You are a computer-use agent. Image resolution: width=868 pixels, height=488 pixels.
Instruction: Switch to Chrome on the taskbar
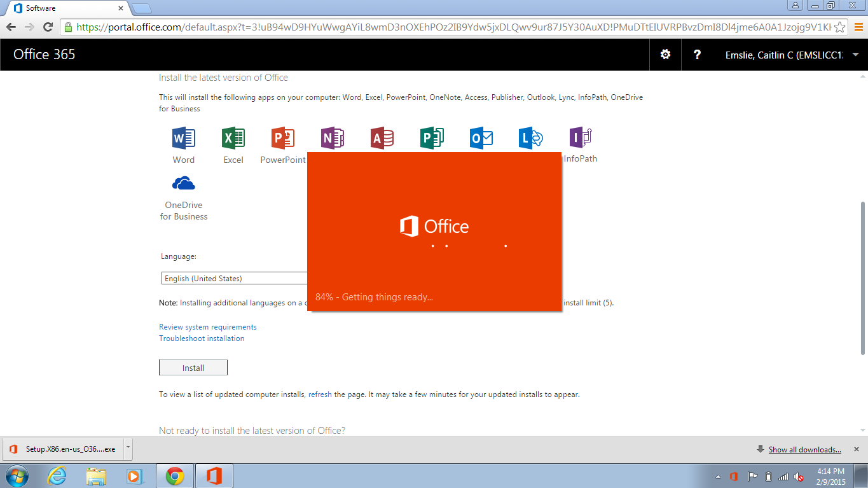click(175, 476)
